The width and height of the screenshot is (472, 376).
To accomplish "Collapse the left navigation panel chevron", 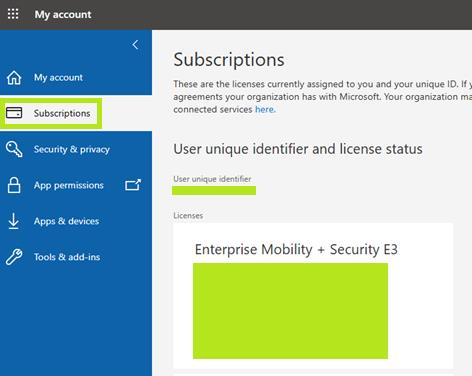I will [x=135, y=45].
